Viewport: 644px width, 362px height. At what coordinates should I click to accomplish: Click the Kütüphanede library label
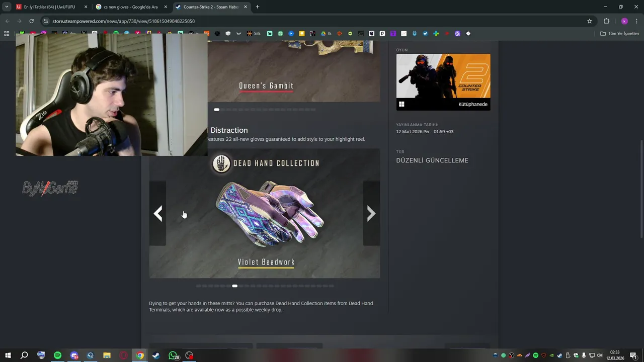472,104
